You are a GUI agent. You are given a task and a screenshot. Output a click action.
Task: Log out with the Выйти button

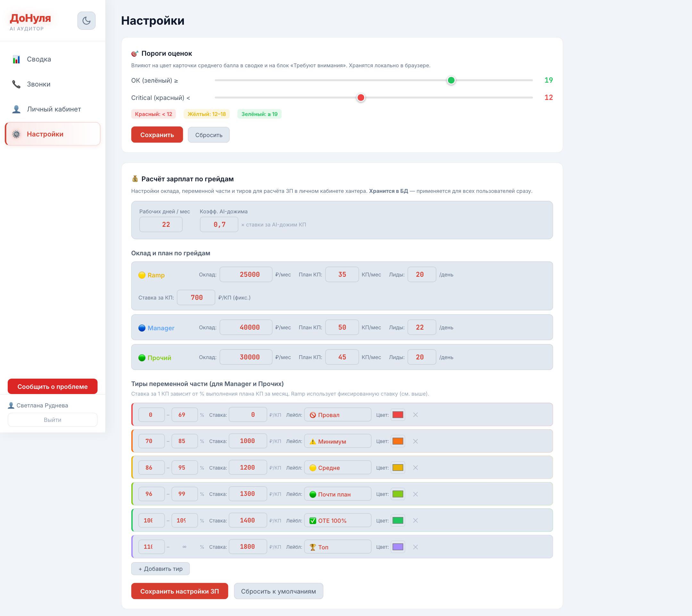coord(53,420)
